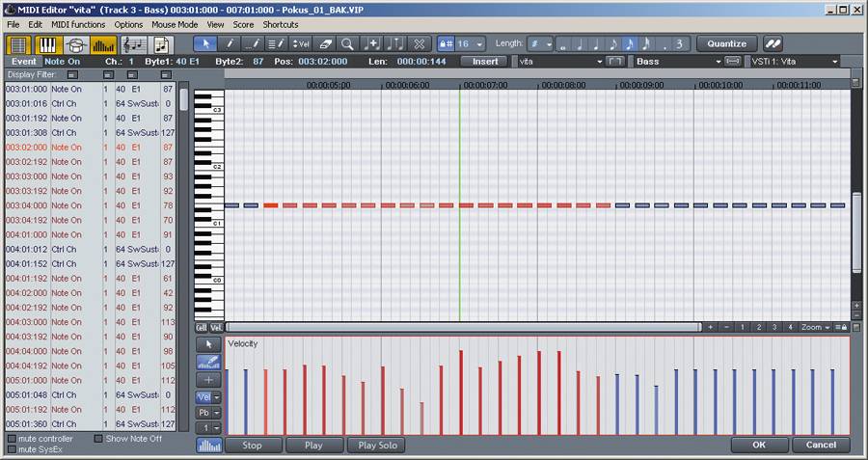
Task: Select the X mute-notes tool icon
Action: pyautogui.click(x=420, y=43)
